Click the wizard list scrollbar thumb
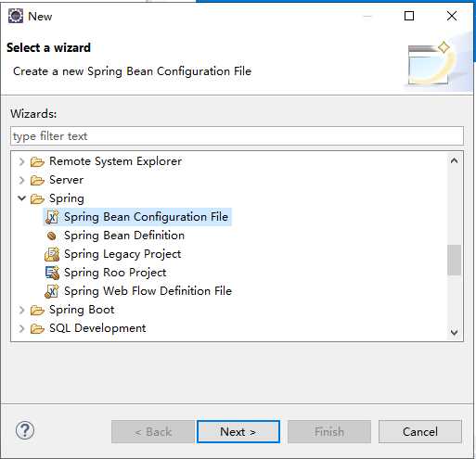This screenshot has width=476, height=459. (x=454, y=260)
